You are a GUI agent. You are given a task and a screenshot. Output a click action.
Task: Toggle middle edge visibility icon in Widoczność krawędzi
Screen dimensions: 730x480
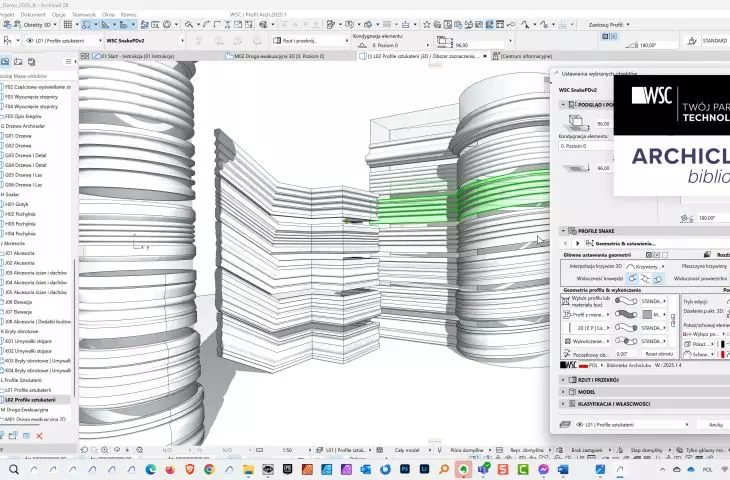(x=645, y=278)
